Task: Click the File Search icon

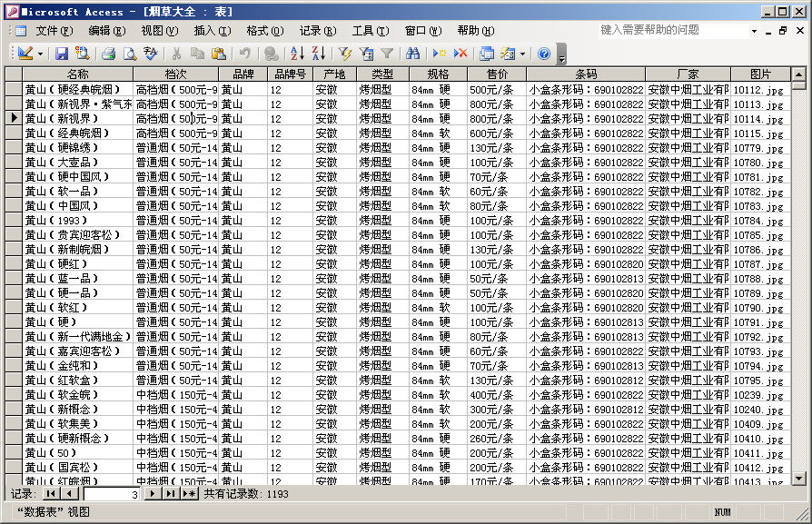Action: 82,53
